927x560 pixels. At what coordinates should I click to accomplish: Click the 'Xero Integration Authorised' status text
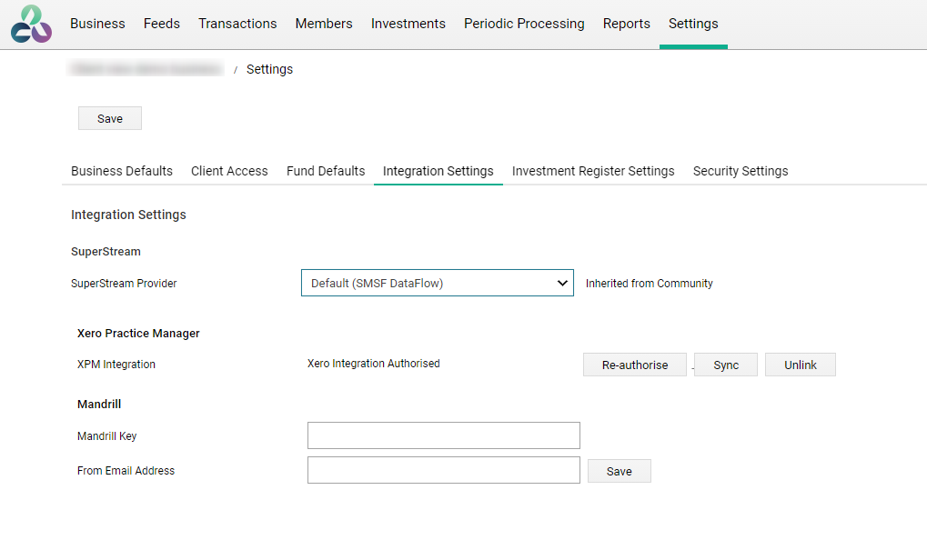click(374, 364)
